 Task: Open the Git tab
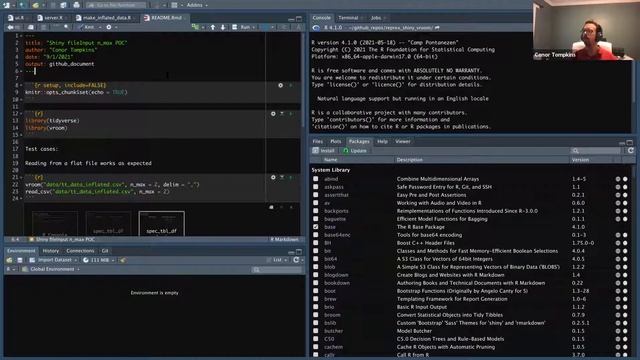[x=105, y=251]
